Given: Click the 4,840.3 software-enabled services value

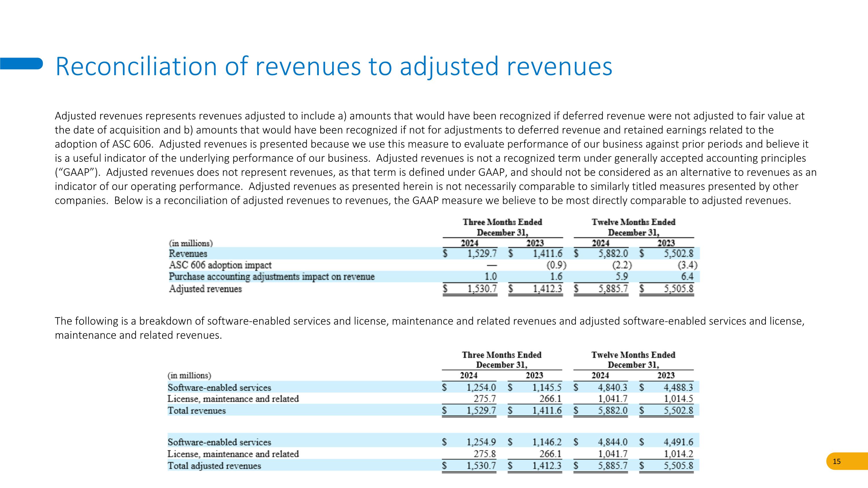Looking at the screenshot, I should tap(613, 388).
